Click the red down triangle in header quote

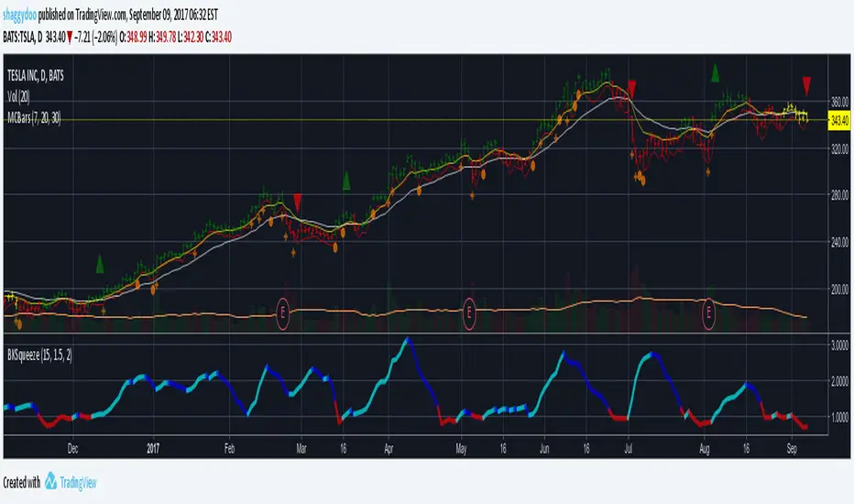point(70,38)
